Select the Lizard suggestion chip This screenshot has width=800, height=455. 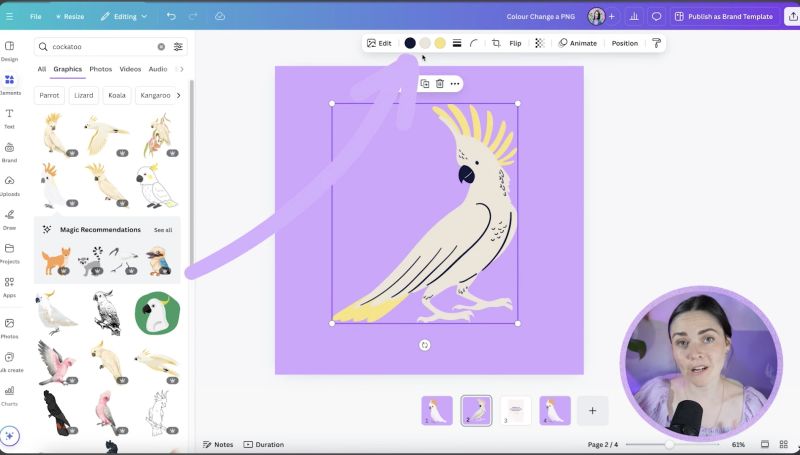coord(83,95)
